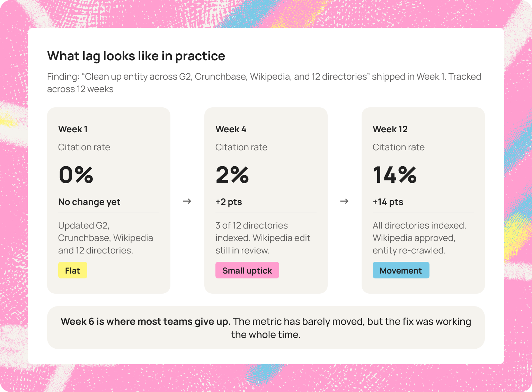Screen dimensions: 532x392
Task: Click the 'No change yet' label
Action: (x=89, y=202)
